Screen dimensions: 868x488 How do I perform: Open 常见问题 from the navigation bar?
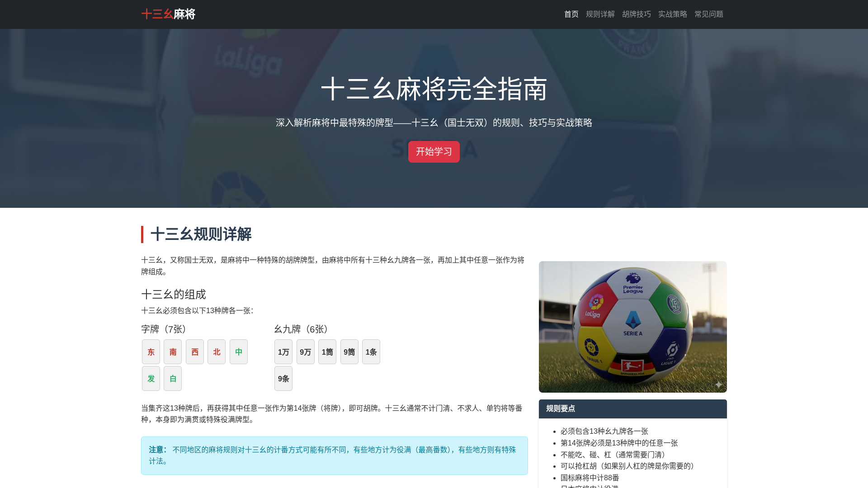coord(709,14)
